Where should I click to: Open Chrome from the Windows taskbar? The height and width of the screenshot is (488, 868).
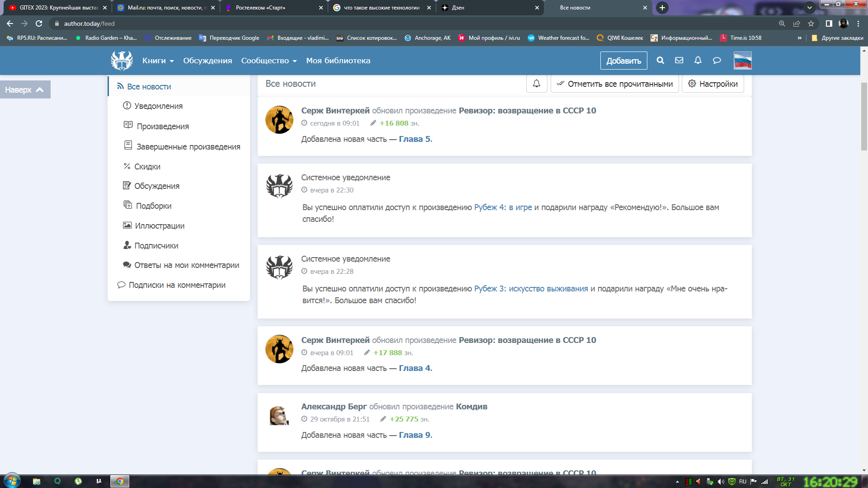120,481
